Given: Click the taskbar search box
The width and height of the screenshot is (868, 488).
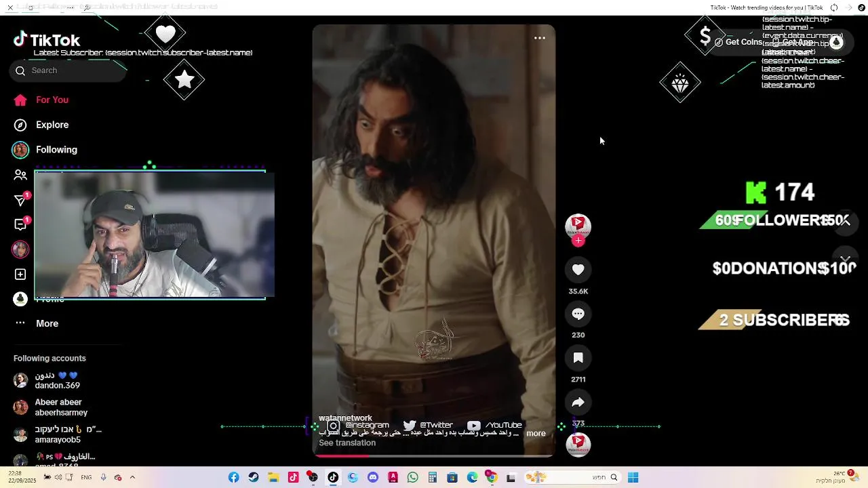Looking at the screenshot, I should click(x=573, y=478).
